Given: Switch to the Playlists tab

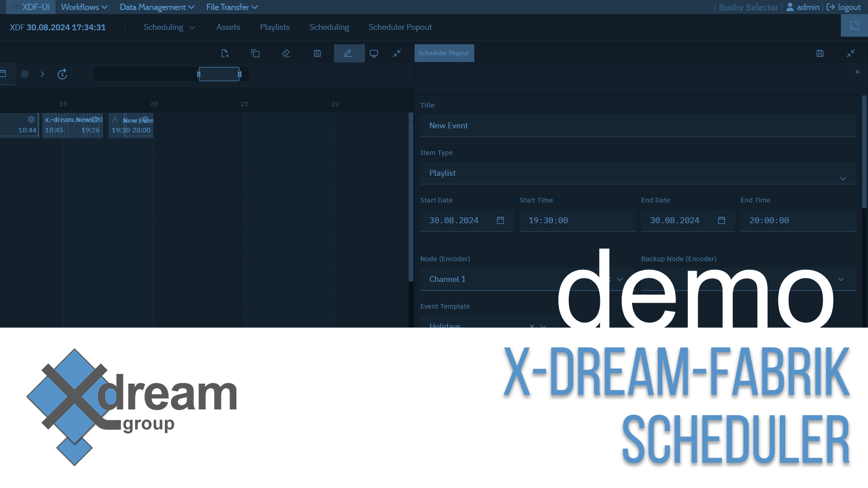Looking at the screenshot, I should [274, 27].
